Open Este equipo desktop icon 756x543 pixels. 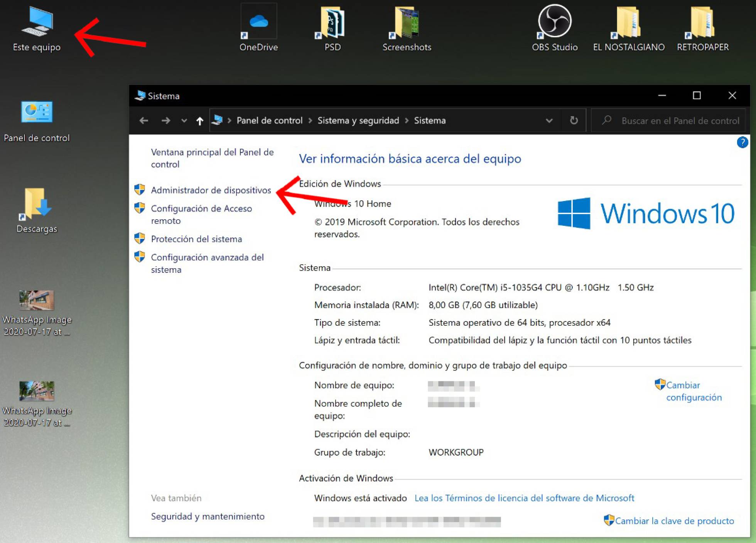(x=37, y=29)
